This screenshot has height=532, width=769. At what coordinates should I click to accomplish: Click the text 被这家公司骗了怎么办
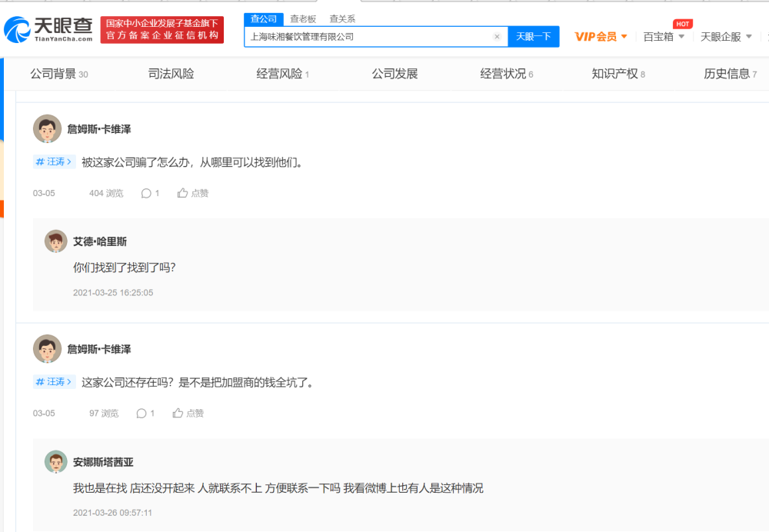(135, 162)
